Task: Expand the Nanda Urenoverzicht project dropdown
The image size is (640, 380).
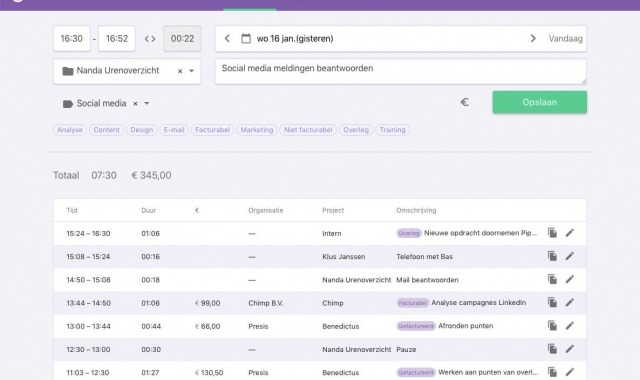Action: pos(191,71)
